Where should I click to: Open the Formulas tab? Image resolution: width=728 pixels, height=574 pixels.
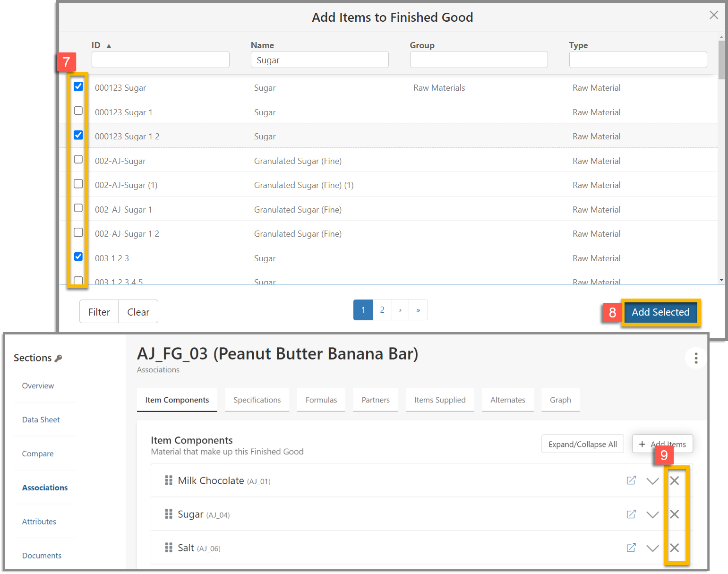pyautogui.click(x=321, y=400)
